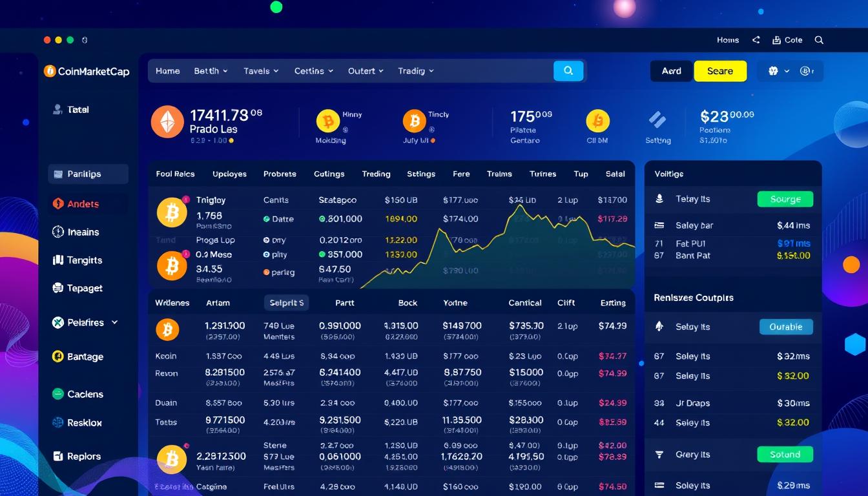Expand the Tavels dropdown menu
Screen dimensions: 868x496
coord(261,71)
